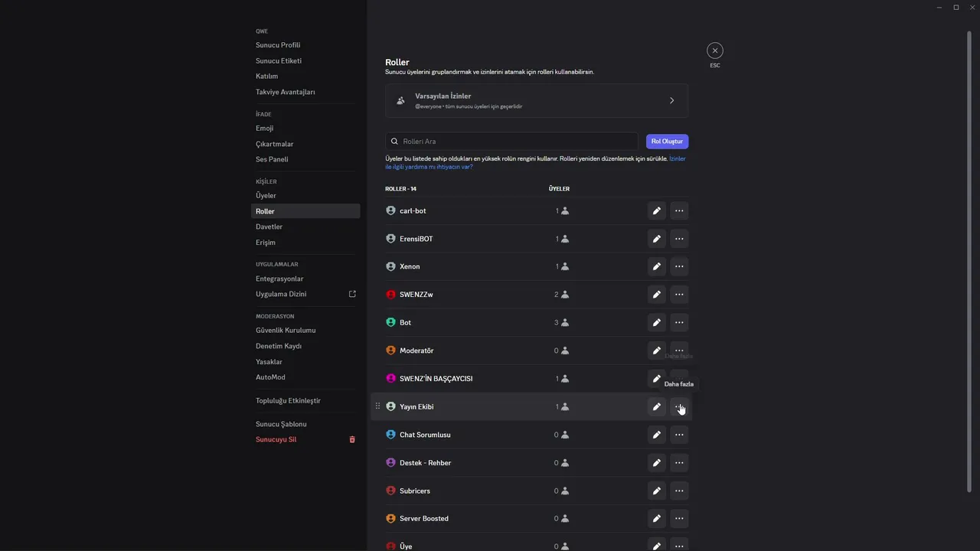
Task: Open Sunucu Etiketi settings page
Action: tap(305, 60)
